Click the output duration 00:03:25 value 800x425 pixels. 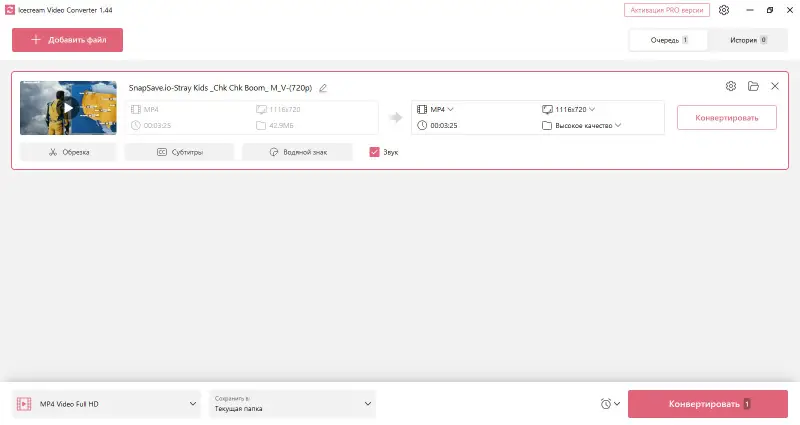(x=444, y=126)
